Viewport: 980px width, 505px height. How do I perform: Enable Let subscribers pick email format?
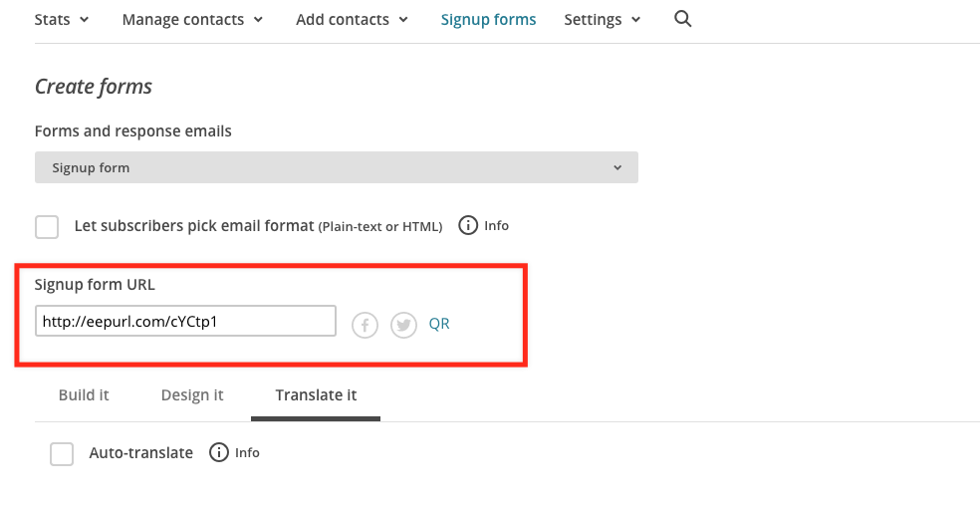[x=47, y=227]
